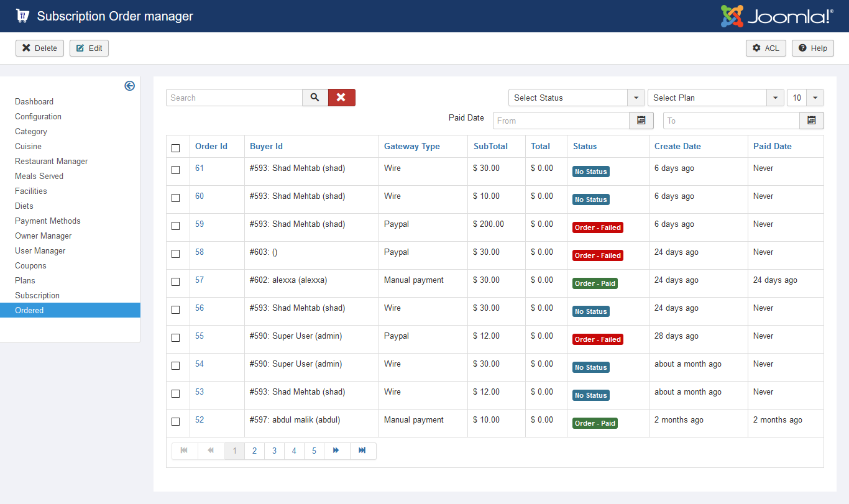This screenshot has height=504, width=849.
Task: Sort the table by Create Date column
Action: point(677,146)
